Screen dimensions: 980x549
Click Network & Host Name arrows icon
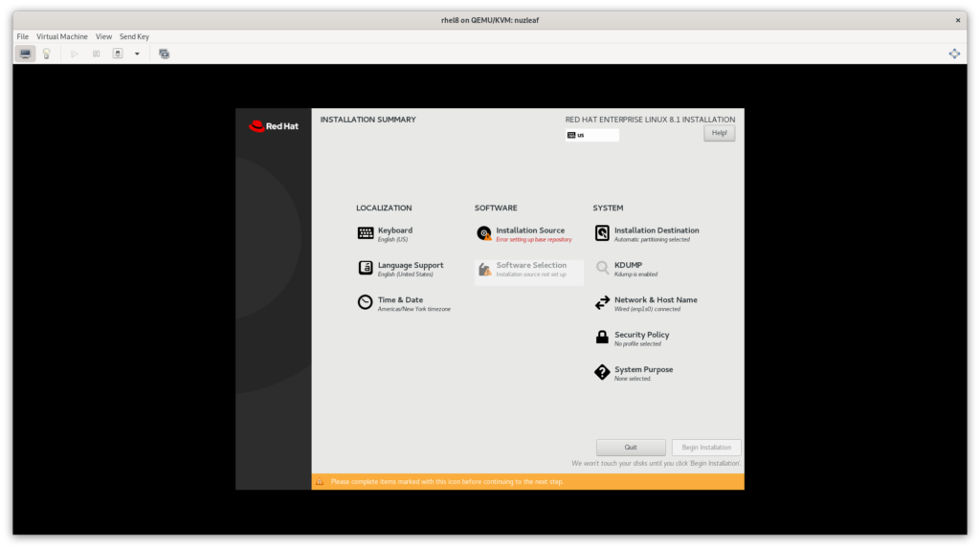[602, 303]
